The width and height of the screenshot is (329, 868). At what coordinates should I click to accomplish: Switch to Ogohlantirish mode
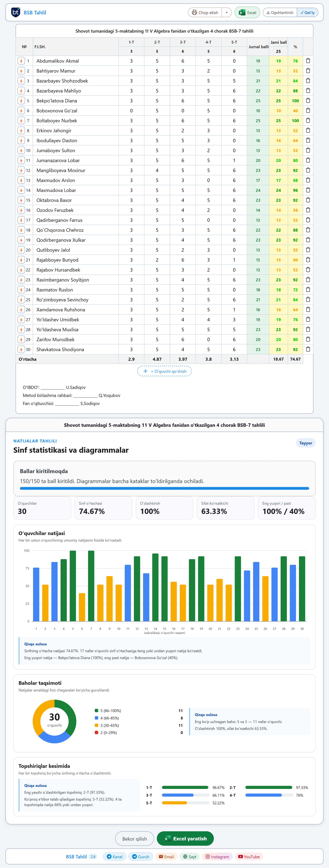pos(280,13)
